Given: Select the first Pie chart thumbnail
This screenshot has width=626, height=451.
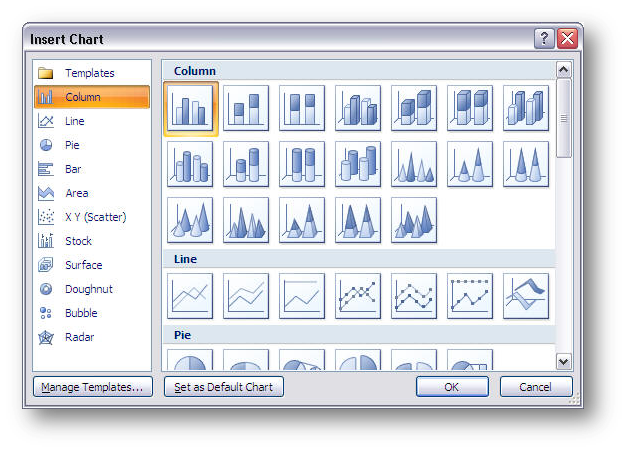Looking at the screenshot, I should [190, 360].
